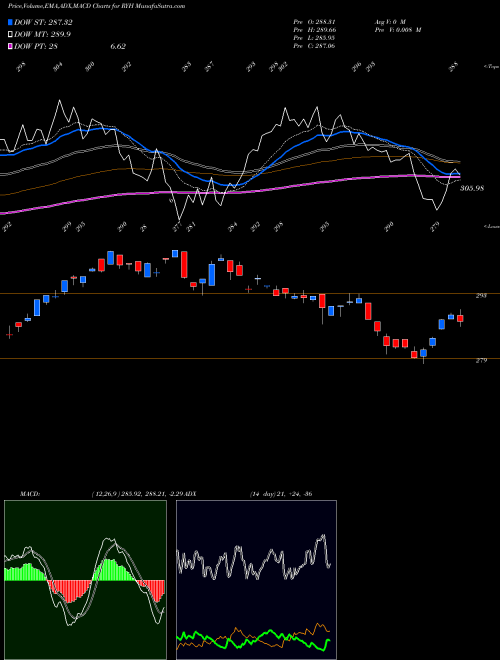Click the 293 price level label
This screenshot has height=660, width=500.
pos(481,296)
